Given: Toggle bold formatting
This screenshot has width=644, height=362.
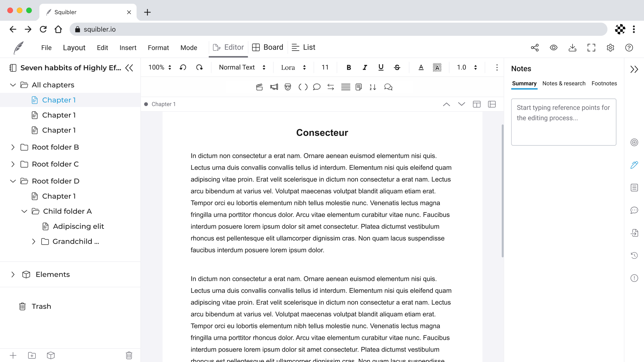Looking at the screenshot, I should point(349,67).
